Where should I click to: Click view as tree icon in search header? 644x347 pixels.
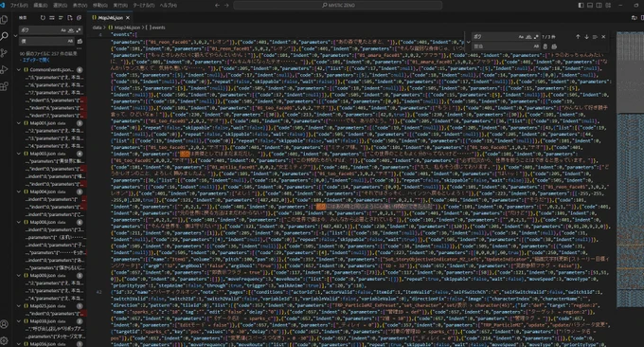61,18
